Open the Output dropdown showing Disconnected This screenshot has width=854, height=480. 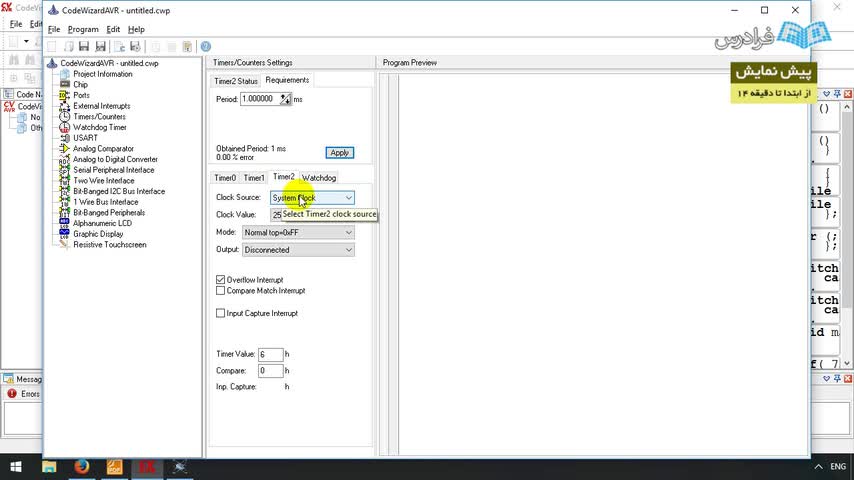[298, 250]
